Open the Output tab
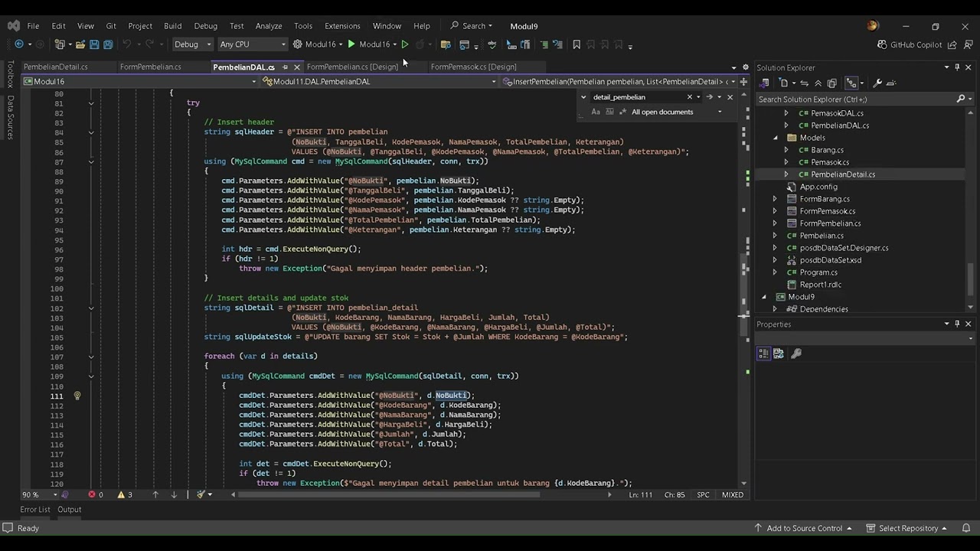 [69, 510]
